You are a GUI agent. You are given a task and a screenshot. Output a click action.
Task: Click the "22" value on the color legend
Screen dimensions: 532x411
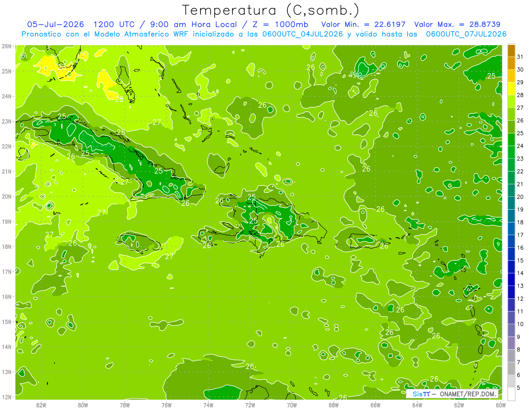pos(520,172)
